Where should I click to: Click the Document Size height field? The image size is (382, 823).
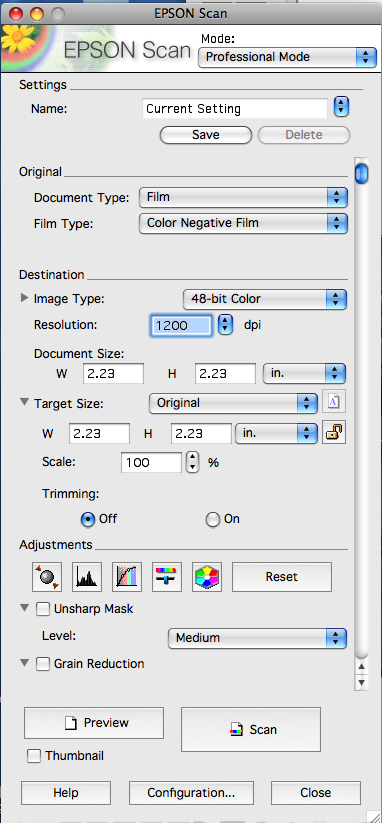click(226, 374)
